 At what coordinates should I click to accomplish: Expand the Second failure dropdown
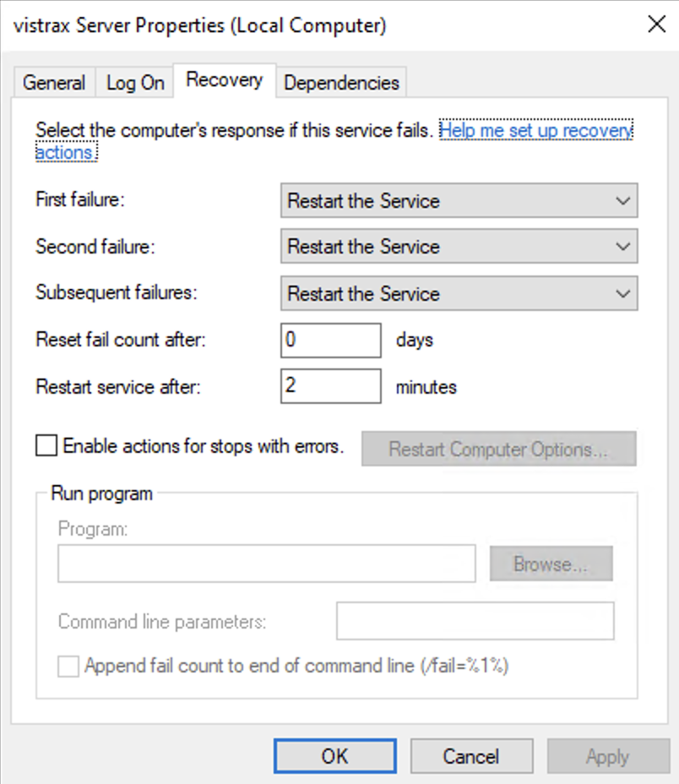click(x=459, y=246)
